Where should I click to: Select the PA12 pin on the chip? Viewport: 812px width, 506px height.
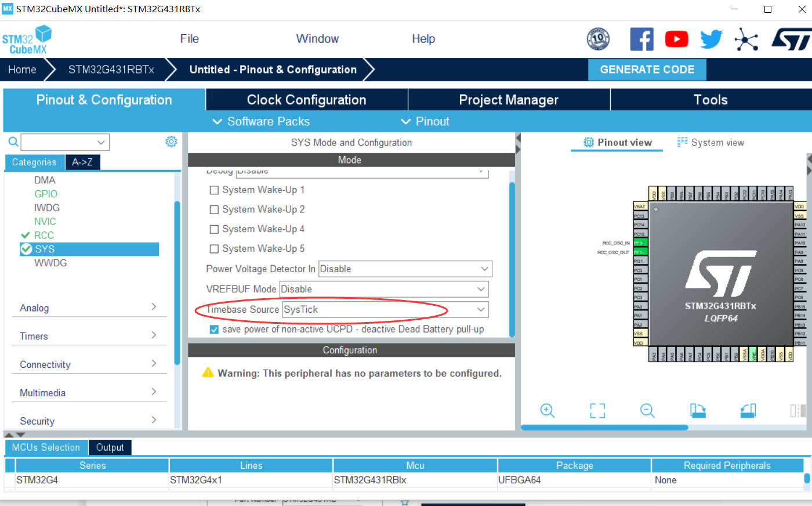pyautogui.click(x=800, y=225)
